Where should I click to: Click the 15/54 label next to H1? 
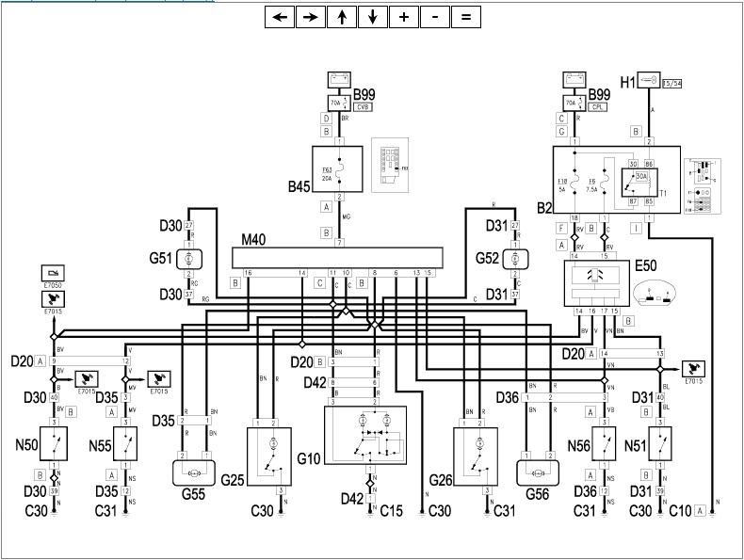[671, 84]
